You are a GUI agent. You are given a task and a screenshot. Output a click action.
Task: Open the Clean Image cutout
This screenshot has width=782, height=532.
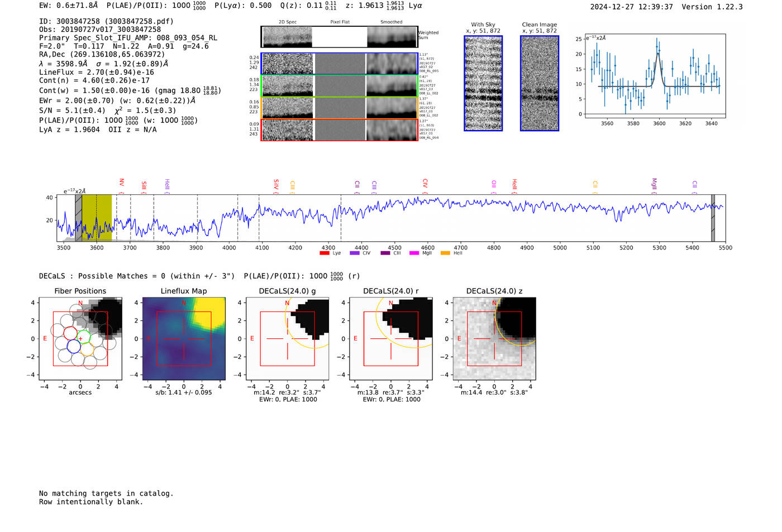click(x=540, y=83)
